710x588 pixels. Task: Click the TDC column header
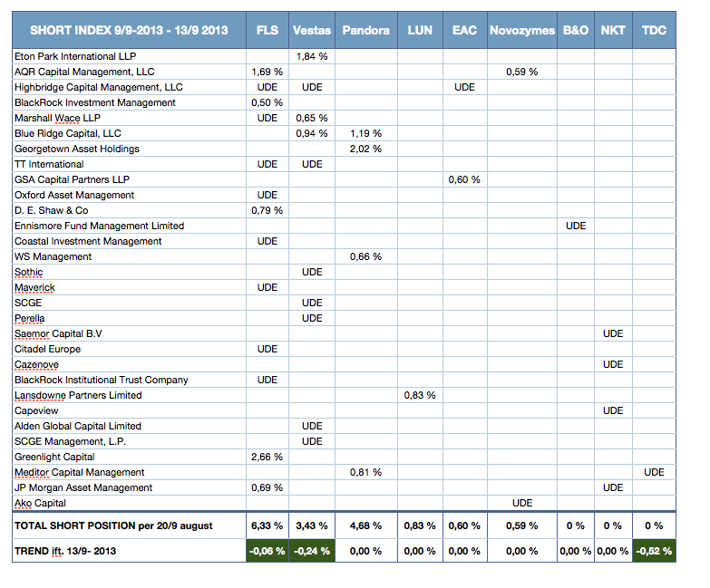(654, 30)
